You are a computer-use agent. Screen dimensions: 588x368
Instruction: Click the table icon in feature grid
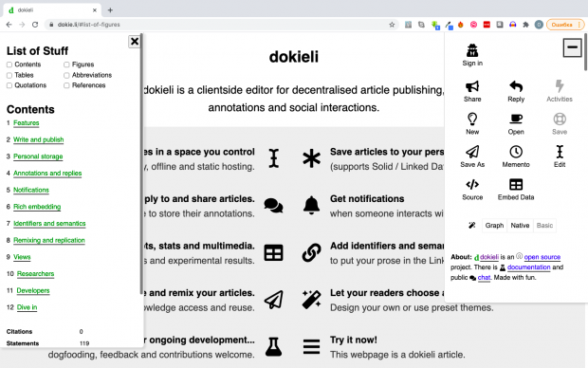tap(273, 252)
